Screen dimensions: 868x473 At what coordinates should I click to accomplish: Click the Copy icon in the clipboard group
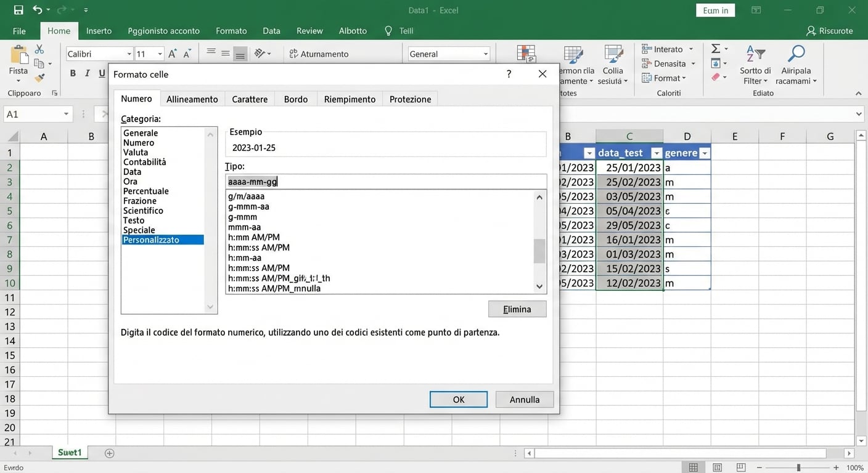(39, 63)
